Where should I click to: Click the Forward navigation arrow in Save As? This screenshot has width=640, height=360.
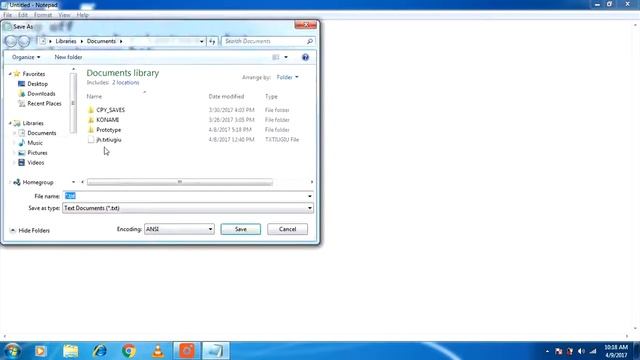tap(24, 41)
